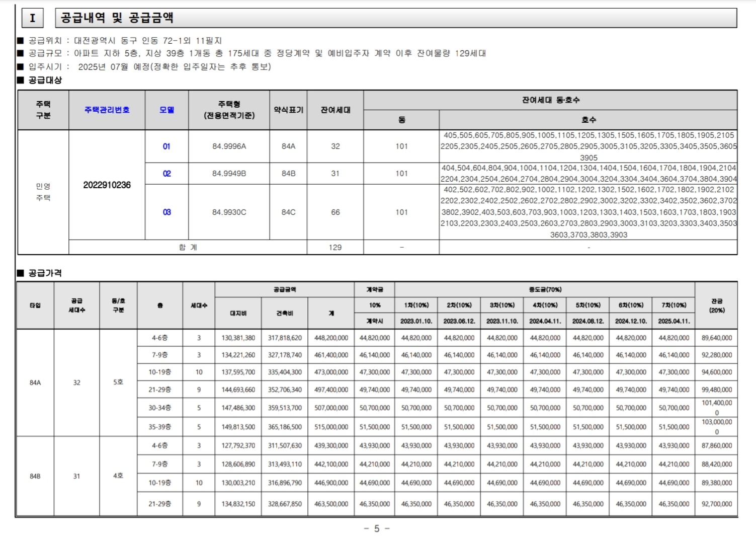Image resolution: width=756 pixels, height=539 pixels.
Task: Click balance amount 89,640,000
Action: pos(717,338)
